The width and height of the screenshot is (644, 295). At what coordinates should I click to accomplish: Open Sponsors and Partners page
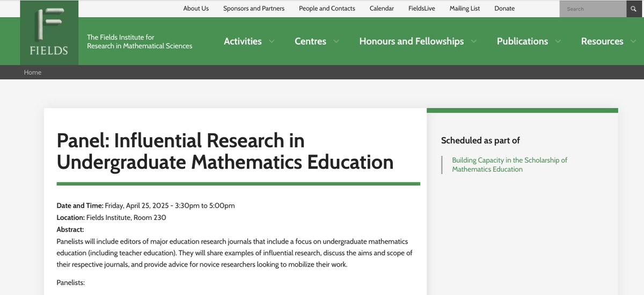point(254,8)
